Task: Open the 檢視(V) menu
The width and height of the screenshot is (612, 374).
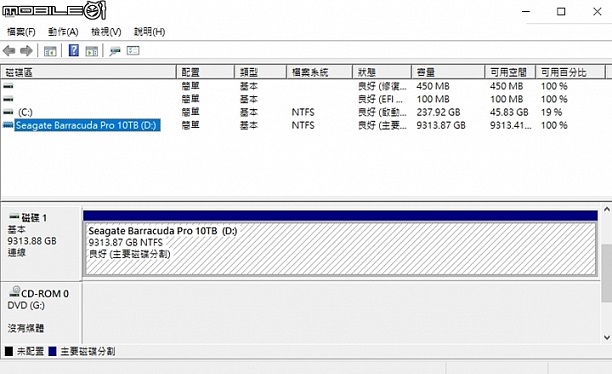Action: 106,32
